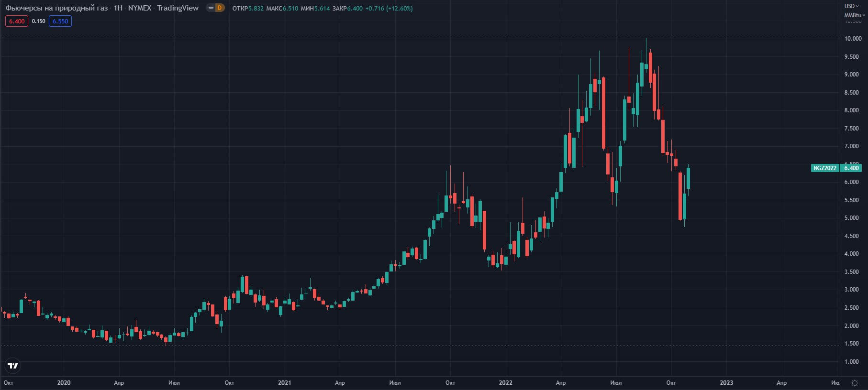Image resolution: width=868 pixels, height=390 pixels.
Task: Click the 4.500 price axis label
Action: [x=852, y=236]
